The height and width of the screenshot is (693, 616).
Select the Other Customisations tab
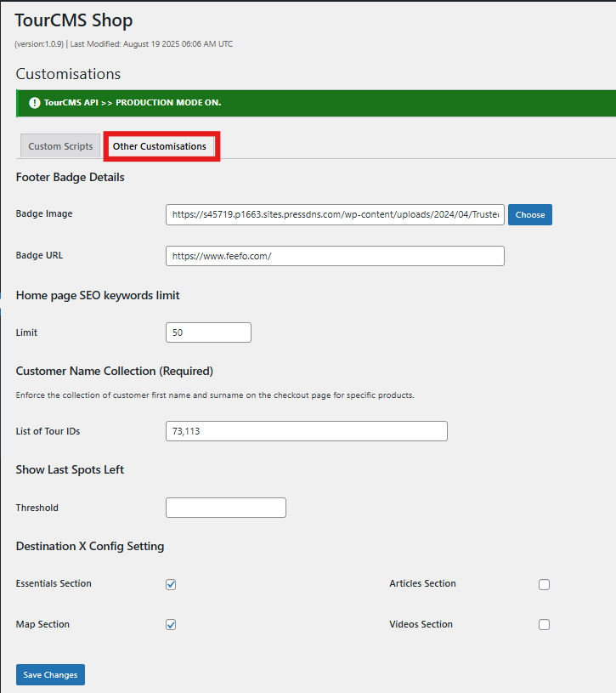pyautogui.click(x=160, y=146)
